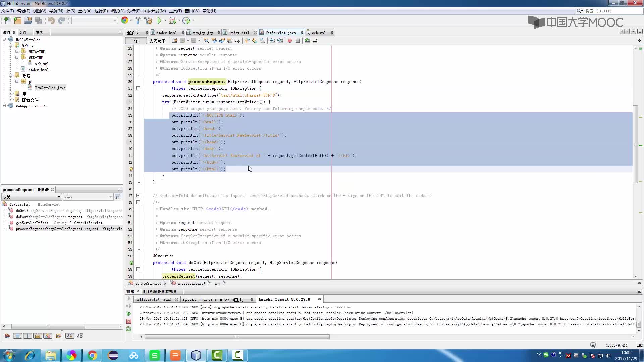This screenshot has height=362, width=644.
Task: Click the Chrome browser selection icon
Action: pos(125,20)
